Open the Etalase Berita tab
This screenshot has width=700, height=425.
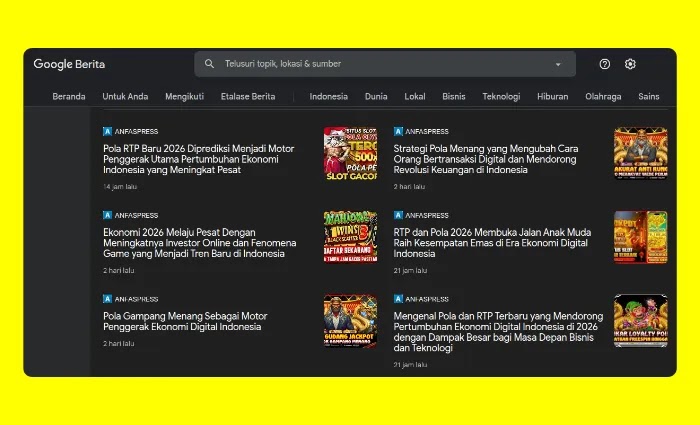tap(248, 96)
